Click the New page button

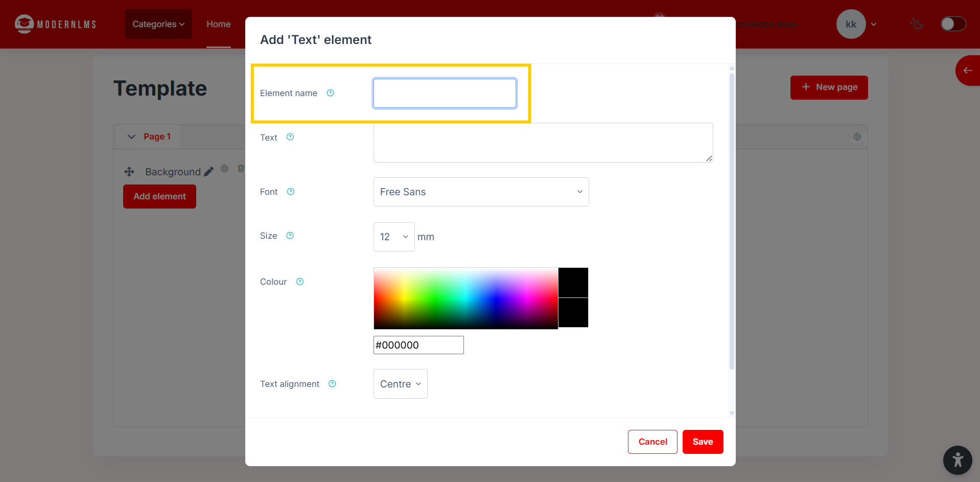[829, 87]
